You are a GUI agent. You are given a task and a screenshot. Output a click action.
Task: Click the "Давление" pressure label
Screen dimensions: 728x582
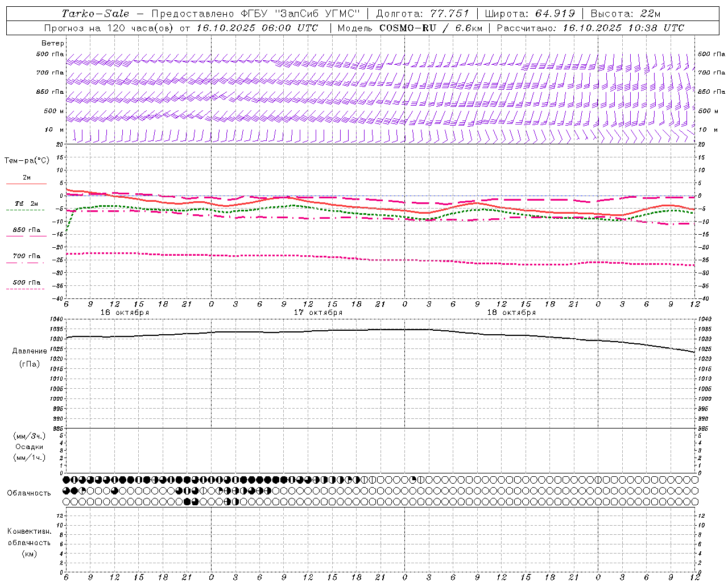[30, 351]
